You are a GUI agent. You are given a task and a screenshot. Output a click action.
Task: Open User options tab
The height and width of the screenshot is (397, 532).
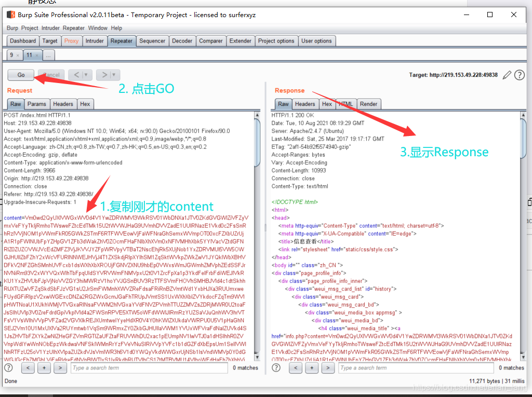tap(316, 41)
